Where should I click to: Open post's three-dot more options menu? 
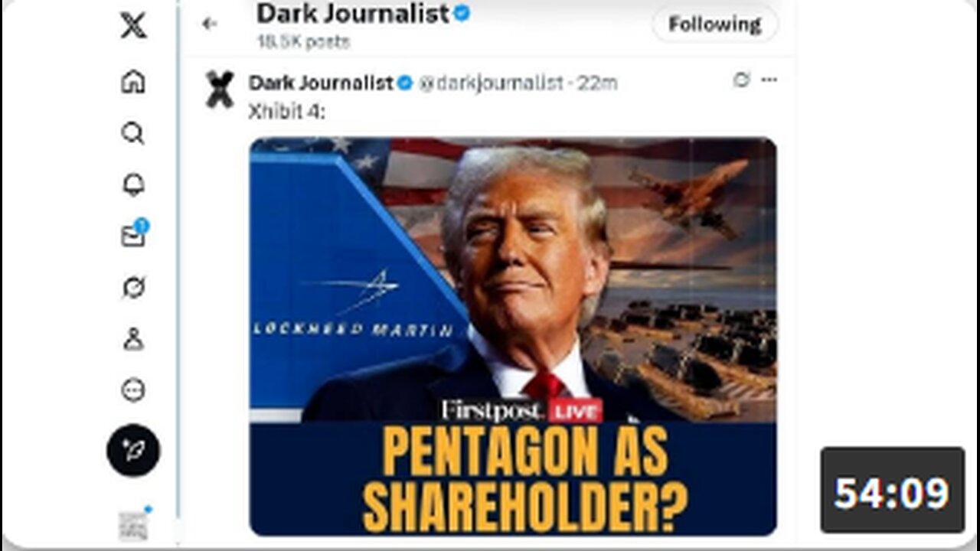[769, 80]
